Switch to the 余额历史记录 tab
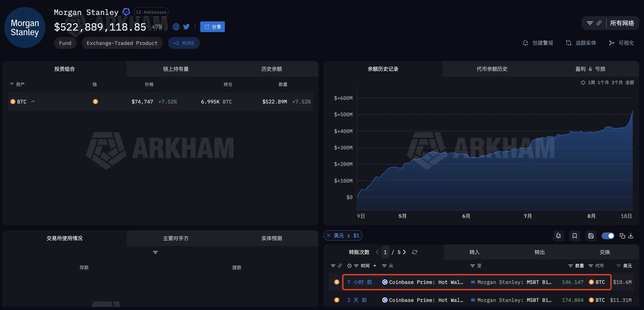 click(383, 69)
